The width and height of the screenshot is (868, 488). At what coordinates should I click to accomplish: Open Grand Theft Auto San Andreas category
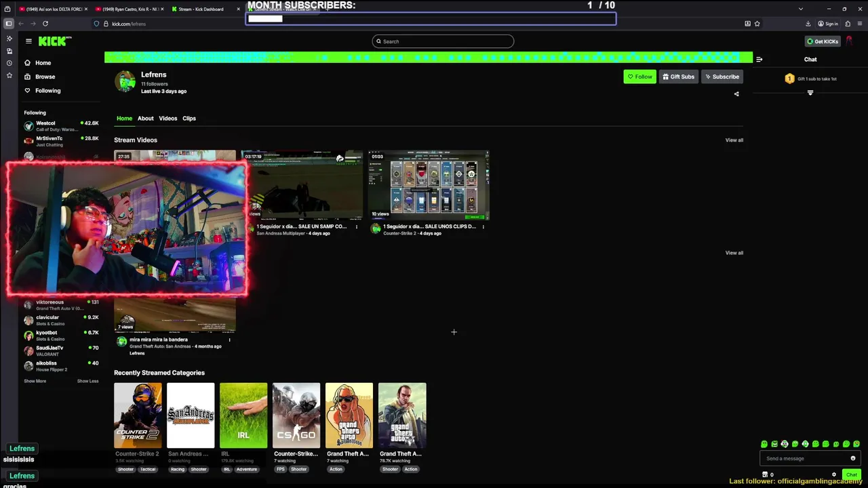[349, 415]
